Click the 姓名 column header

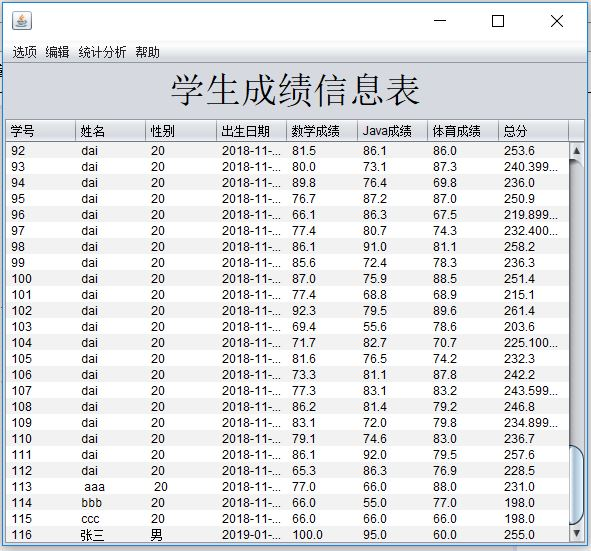click(x=110, y=131)
